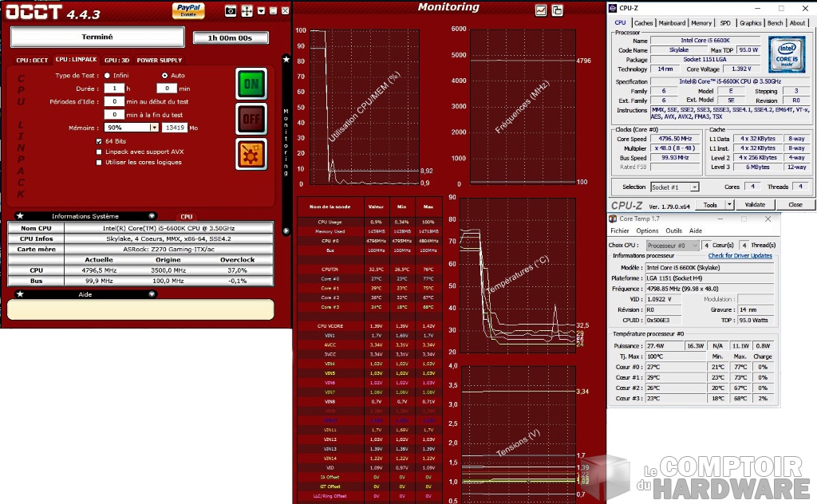Enable Linpack avec support AVX checkbox
817x504 pixels.
98,152
